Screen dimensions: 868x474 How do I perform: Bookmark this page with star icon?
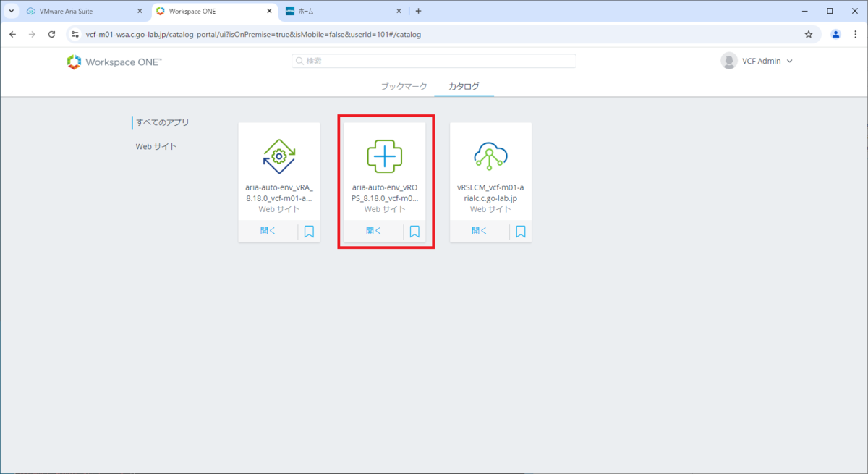(809, 34)
